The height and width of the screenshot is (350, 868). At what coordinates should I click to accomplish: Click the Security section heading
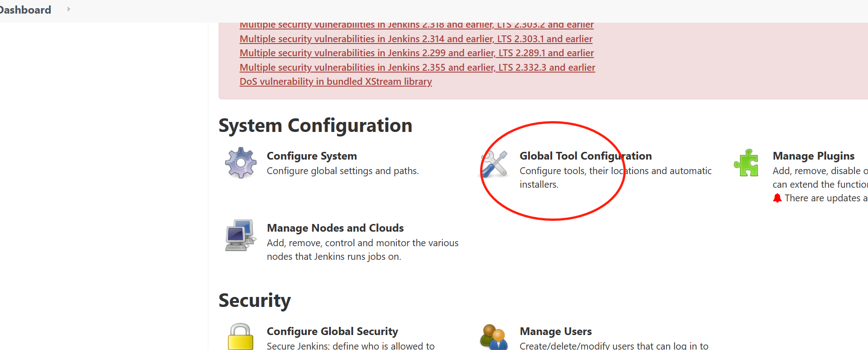coord(255,301)
